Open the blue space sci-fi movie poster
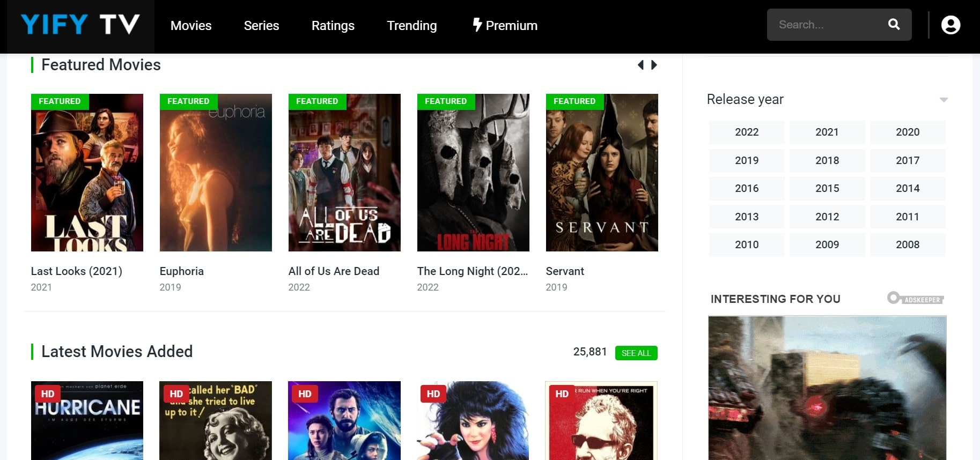 [x=344, y=420]
